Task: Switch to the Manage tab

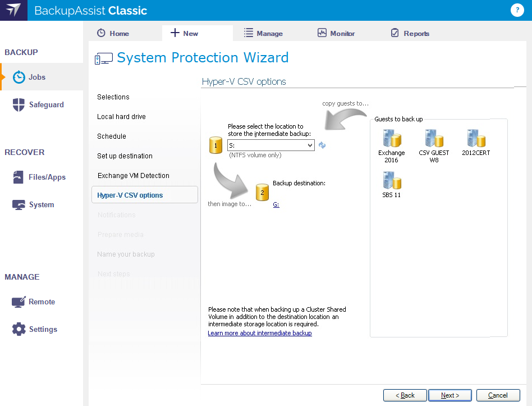Action: tap(263, 33)
